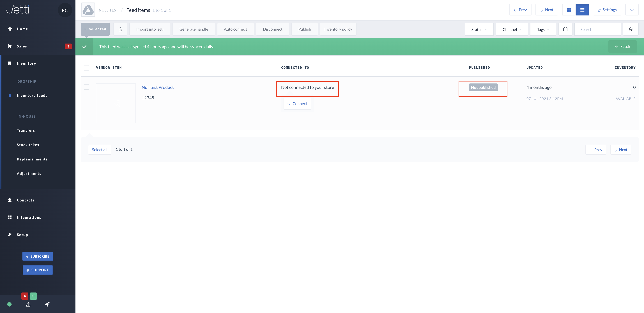Open the FC user avatar menu
This screenshot has height=313, width=644.
[65, 10]
